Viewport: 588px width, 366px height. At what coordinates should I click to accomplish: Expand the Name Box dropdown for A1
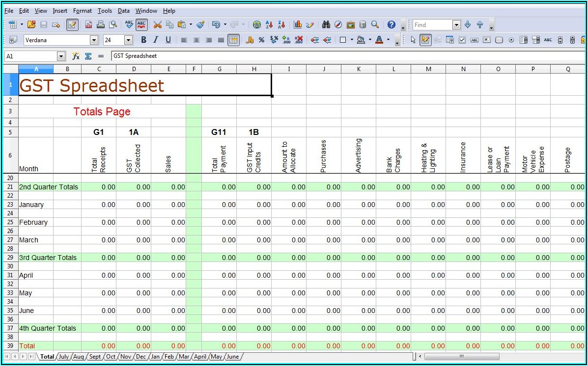point(61,56)
